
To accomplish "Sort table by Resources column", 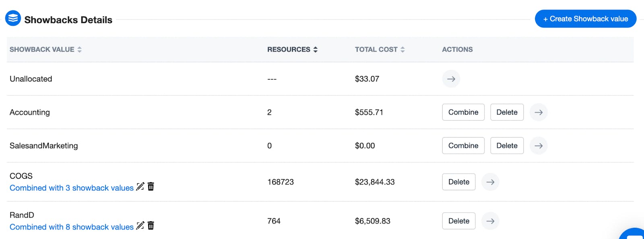I will pos(315,49).
